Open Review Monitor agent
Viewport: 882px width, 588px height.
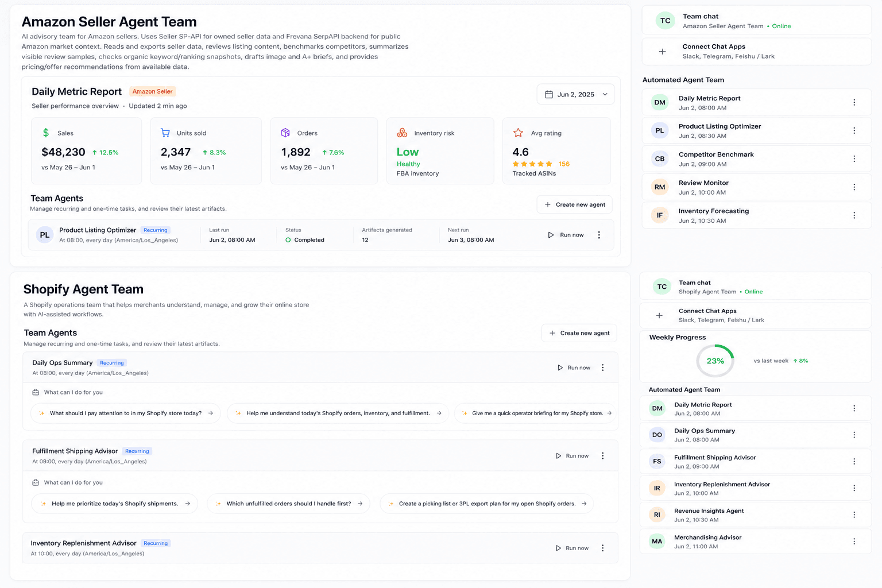click(x=756, y=187)
